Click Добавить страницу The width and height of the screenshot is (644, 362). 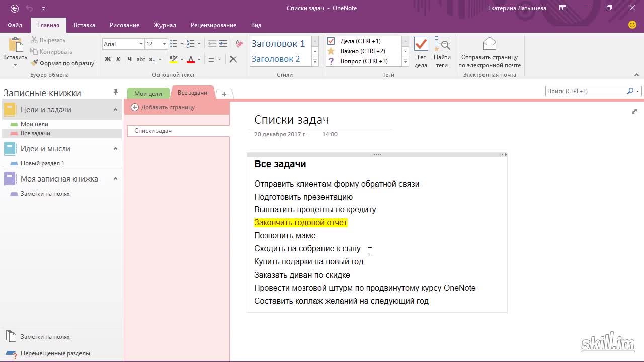pos(163,107)
